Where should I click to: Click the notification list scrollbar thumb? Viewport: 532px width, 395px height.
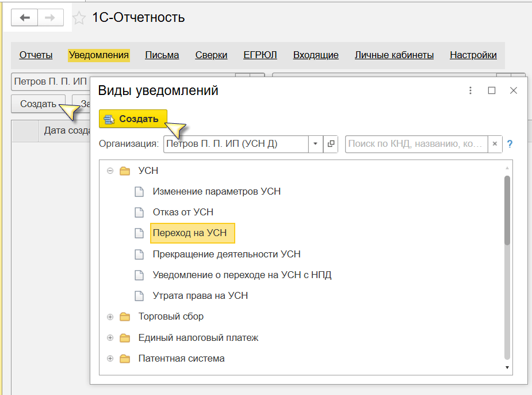(507, 211)
